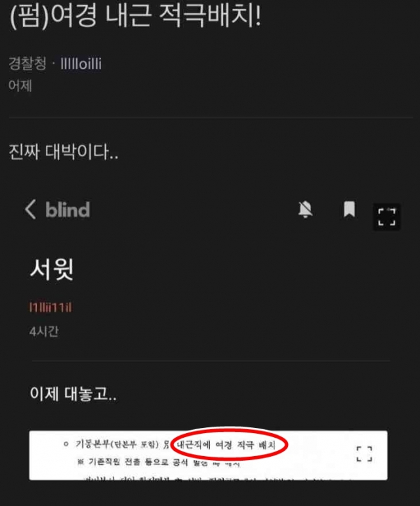420x506 pixels.
Task: Expand the document image with corner icon
Action: coord(364,454)
